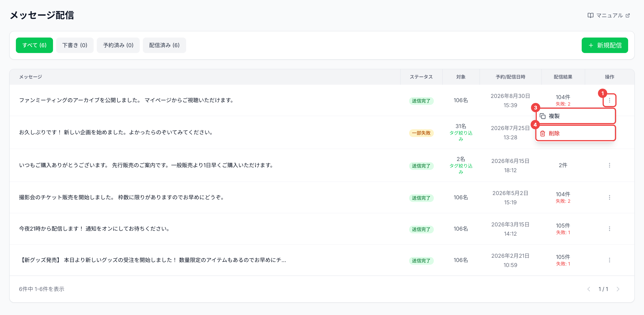Switch to the 予約済み (0) tab

click(118, 45)
